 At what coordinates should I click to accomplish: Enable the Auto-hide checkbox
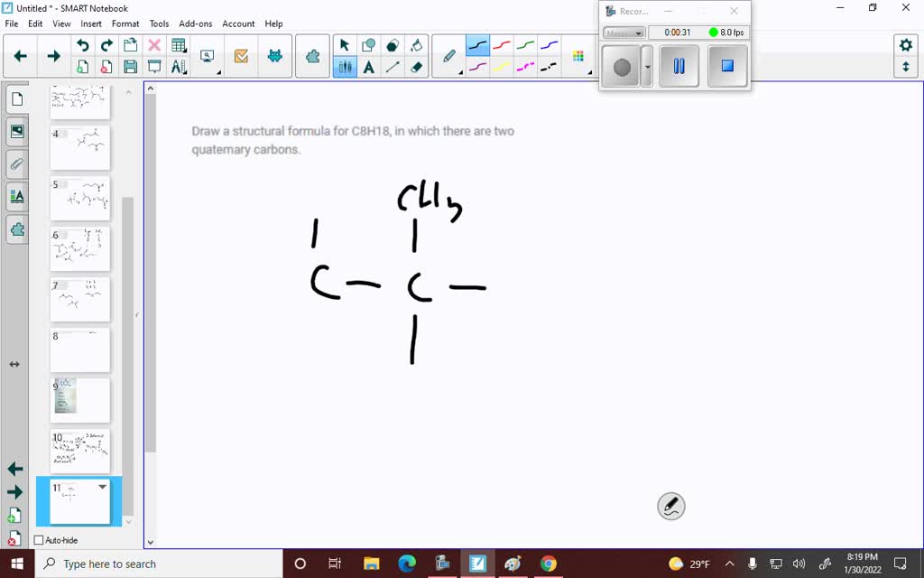[38, 539]
